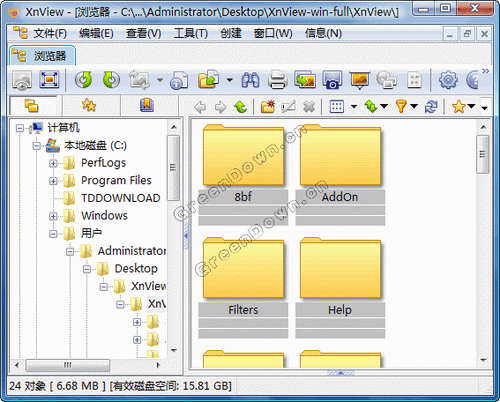Open the search binoculars icon

[x=251, y=80]
